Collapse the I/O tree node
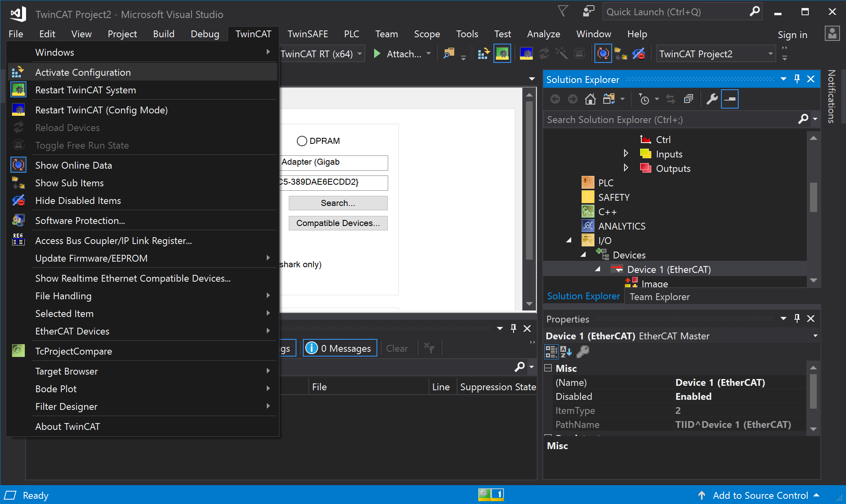The image size is (846, 504). coord(569,240)
